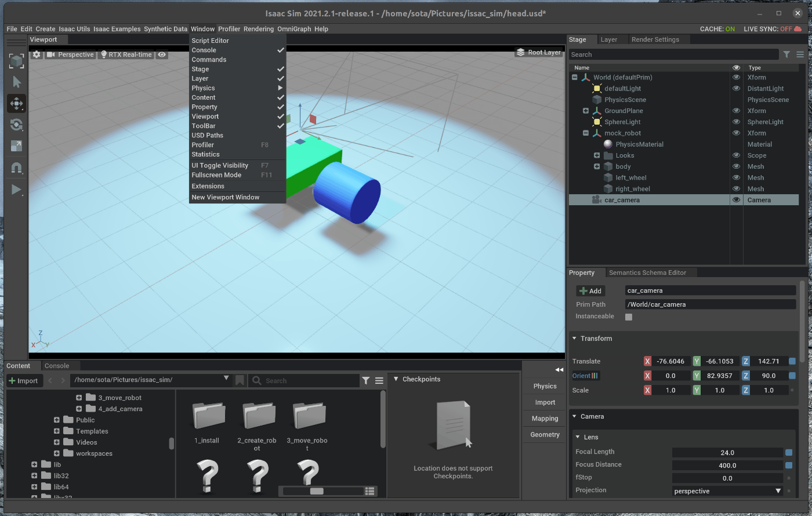The height and width of the screenshot is (516, 812).
Task: Click the Translate X value field
Action: point(670,361)
